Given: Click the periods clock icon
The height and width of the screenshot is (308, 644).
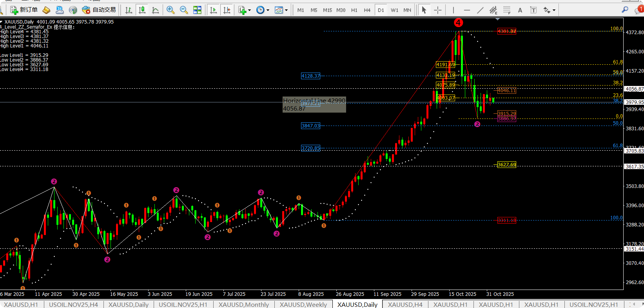Looking at the screenshot, I should 260,10.
